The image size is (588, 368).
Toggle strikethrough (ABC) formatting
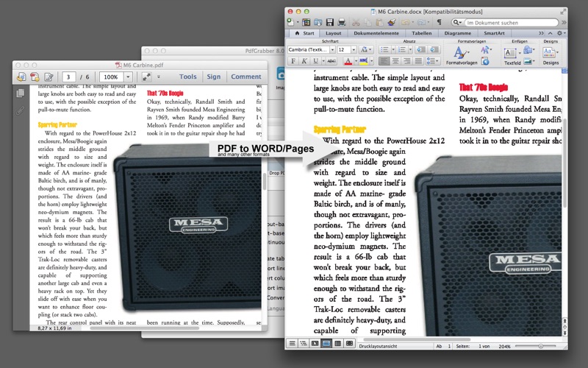coord(331,61)
